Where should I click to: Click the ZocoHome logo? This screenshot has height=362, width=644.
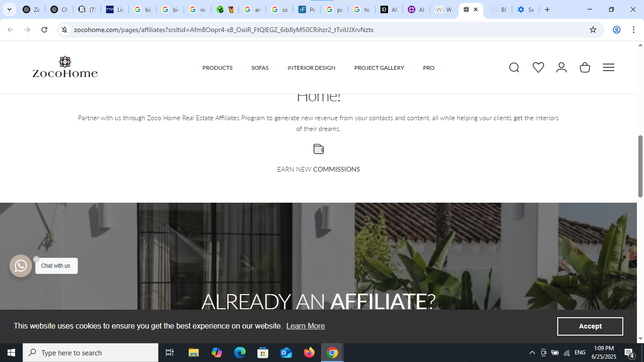coord(65,67)
